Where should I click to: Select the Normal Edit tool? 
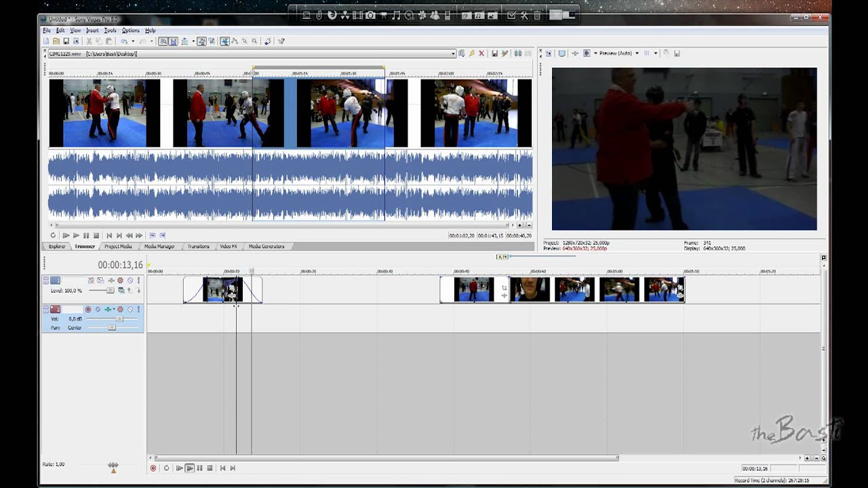tap(225, 41)
